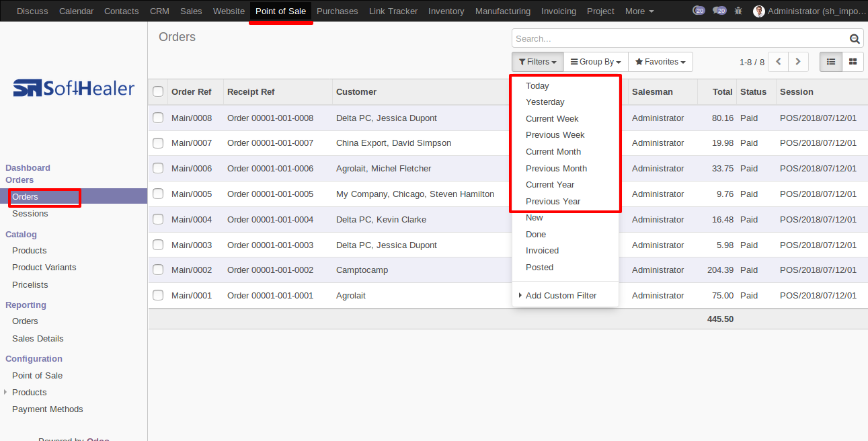Check the box for order Main/0004

[158, 219]
